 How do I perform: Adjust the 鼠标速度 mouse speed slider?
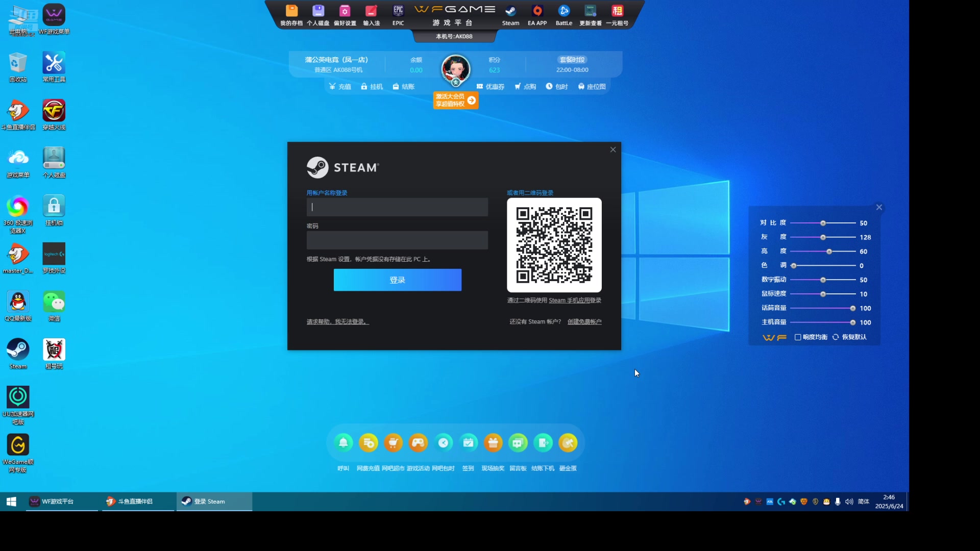[x=823, y=294]
